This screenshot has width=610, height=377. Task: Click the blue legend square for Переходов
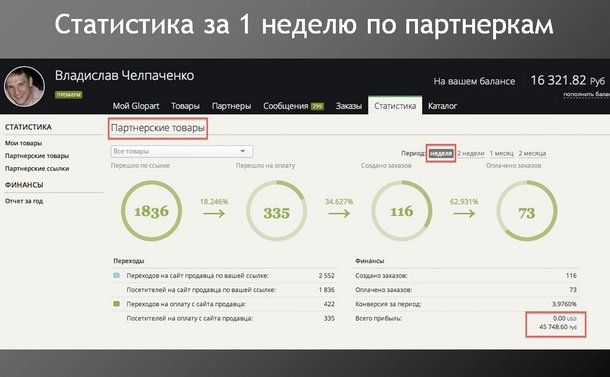[x=116, y=275]
